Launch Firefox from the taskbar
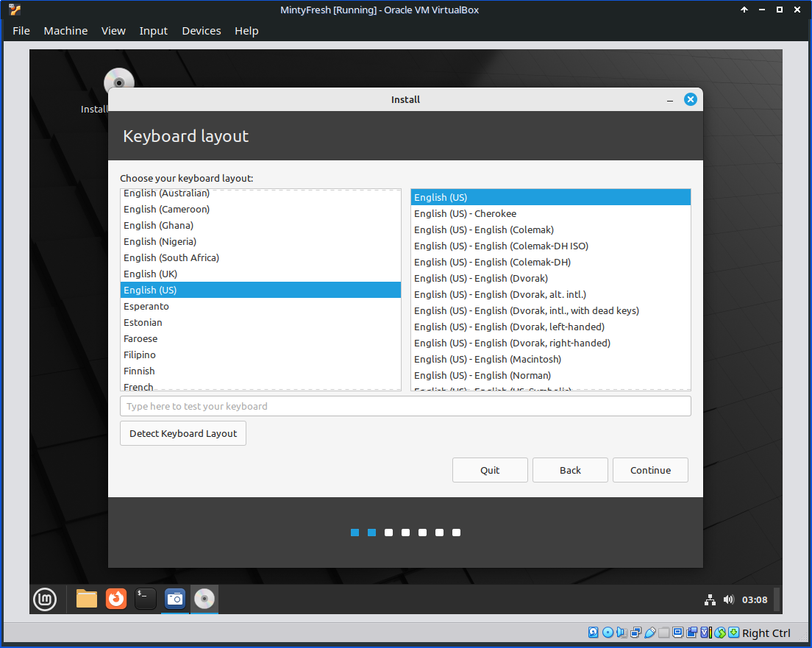 (116, 599)
